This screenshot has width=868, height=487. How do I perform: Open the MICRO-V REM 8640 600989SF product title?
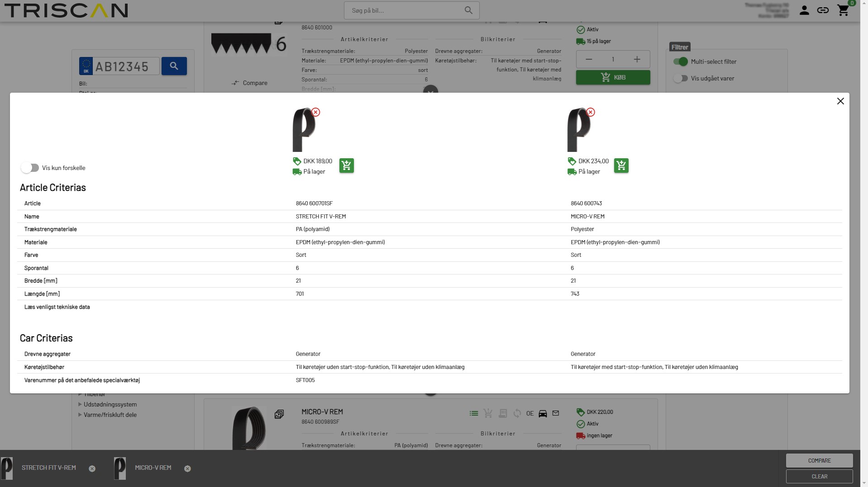[x=322, y=411]
